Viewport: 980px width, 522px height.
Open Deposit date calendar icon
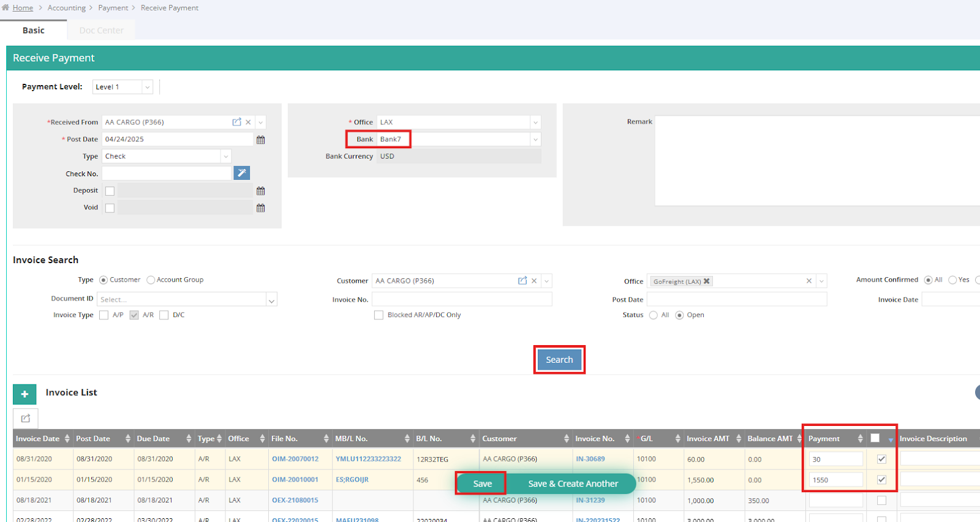(260, 191)
